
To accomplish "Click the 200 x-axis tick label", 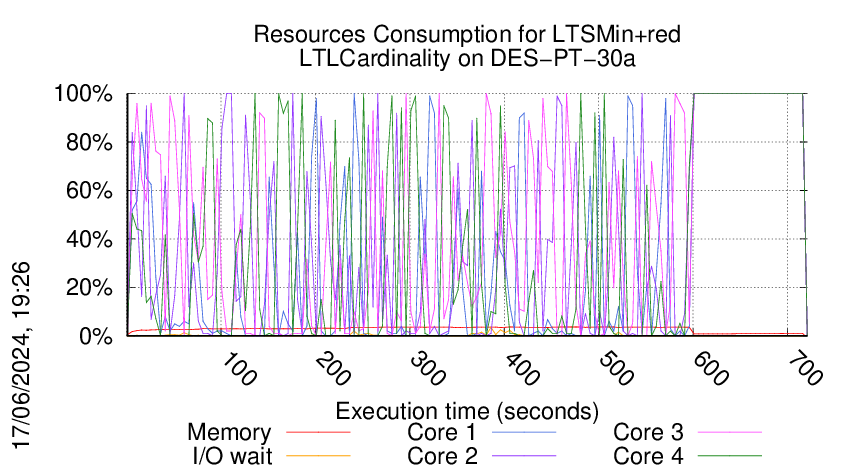I will 333,369.
